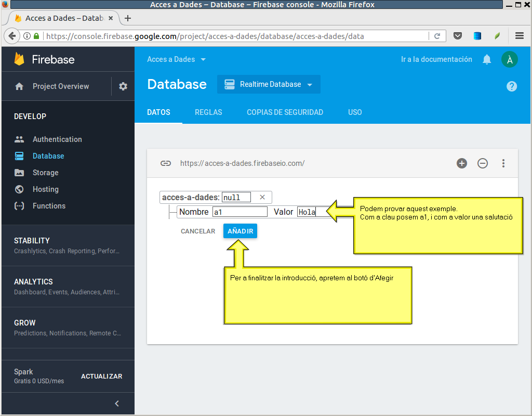This screenshot has height=416, width=532.
Task: Click the blue database extension icon
Action: [477, 36]
